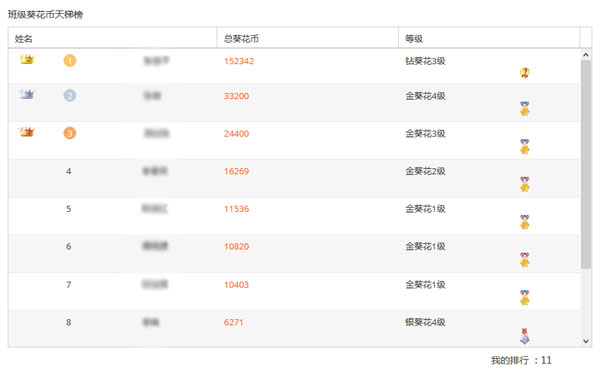Click the vertical scrollbar thumb
600x372 pixels.
585,164
